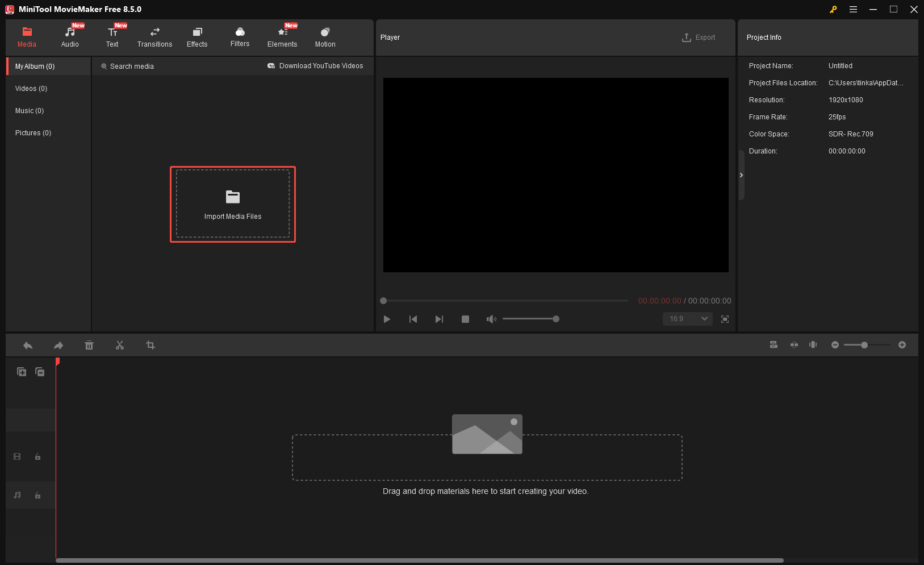Image resolution: width=924 pixels, height=565 pixels.
Task: Open the hamburger menu in the title bar
Action: (x=853, y=9)
